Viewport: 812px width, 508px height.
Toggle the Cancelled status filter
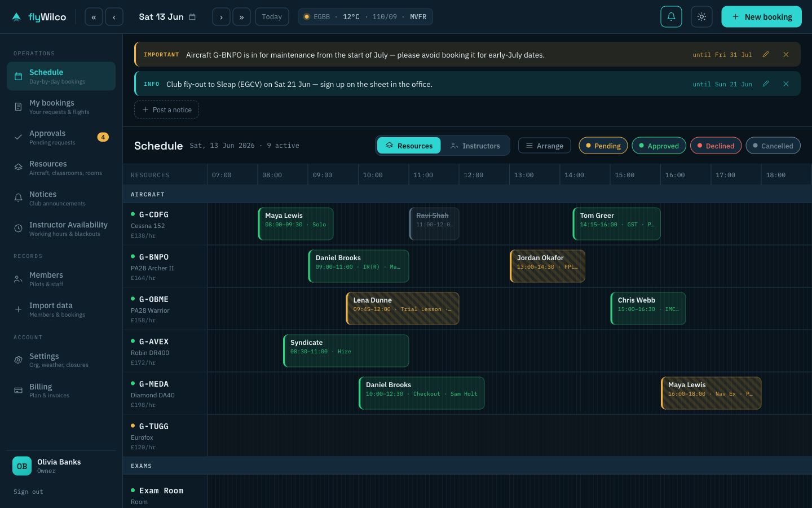(773, 146)
